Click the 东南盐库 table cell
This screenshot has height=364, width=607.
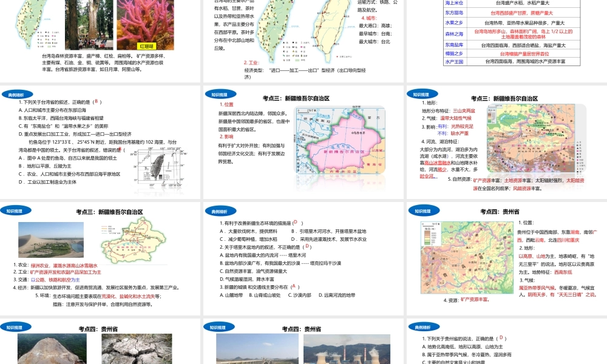(454, 45)
